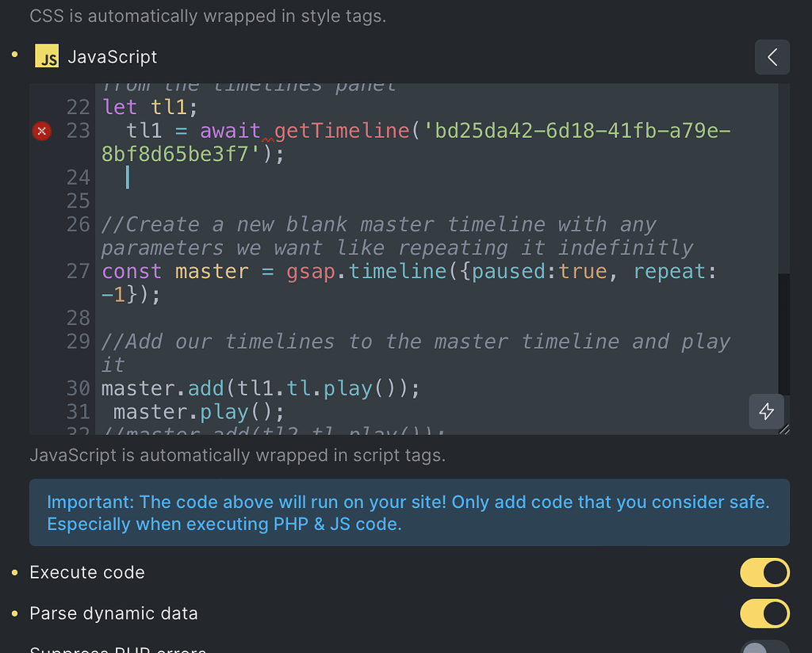Collapse the JavaScript panel with the chevron button
Screen dimensions: 812x653
(772, 57)
